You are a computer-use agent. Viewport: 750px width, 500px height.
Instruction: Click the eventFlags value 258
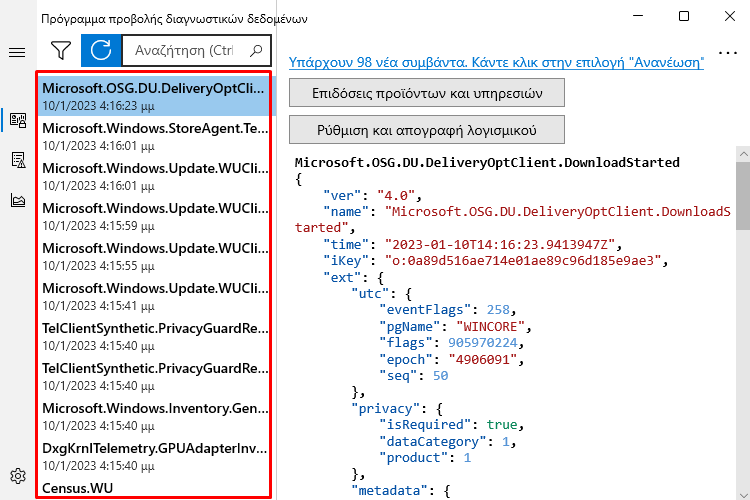pyautogui.click(x=498, y=310)
